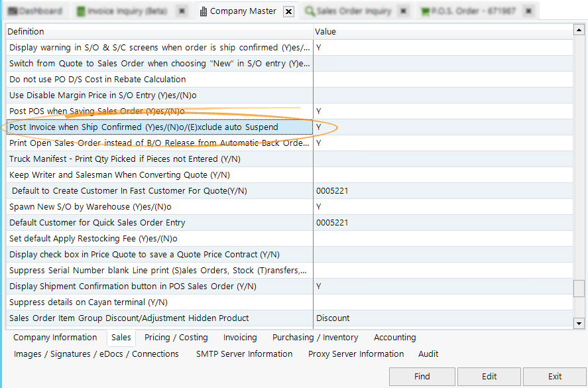Screen dimensions: 588x388
Task: Click the Dashboard gauge icon
Action: coord(13,11)
